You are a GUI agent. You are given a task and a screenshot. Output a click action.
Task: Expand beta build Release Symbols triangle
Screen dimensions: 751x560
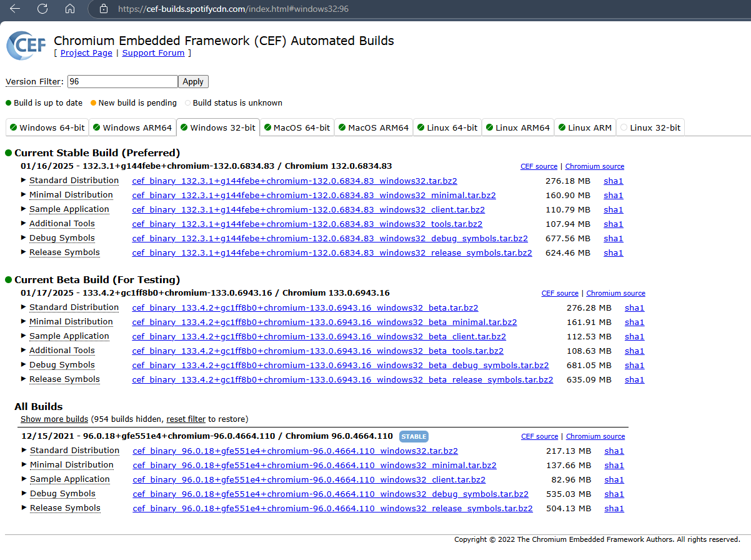tap(24, 379)
